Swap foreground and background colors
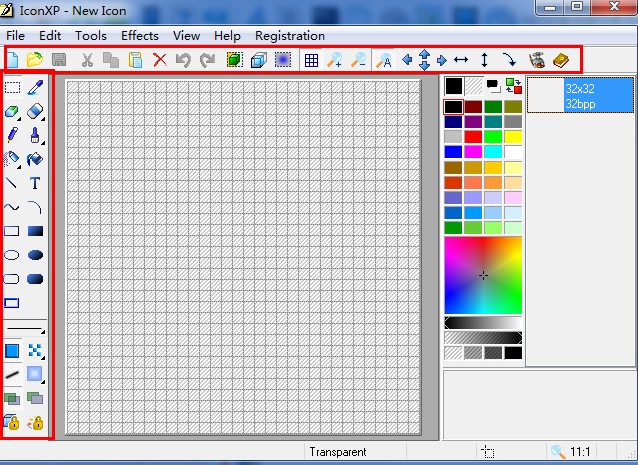The image size is (638, 465). (514, 86)
